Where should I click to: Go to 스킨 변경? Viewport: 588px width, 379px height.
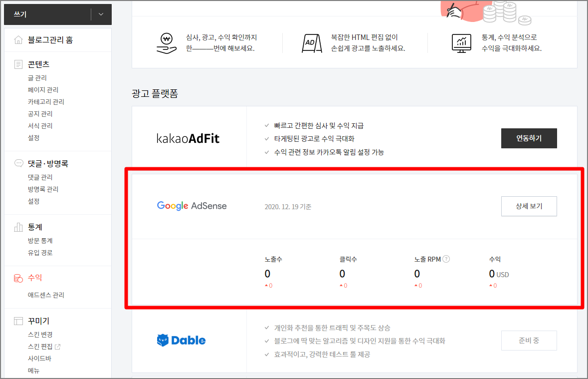[40, 334]
